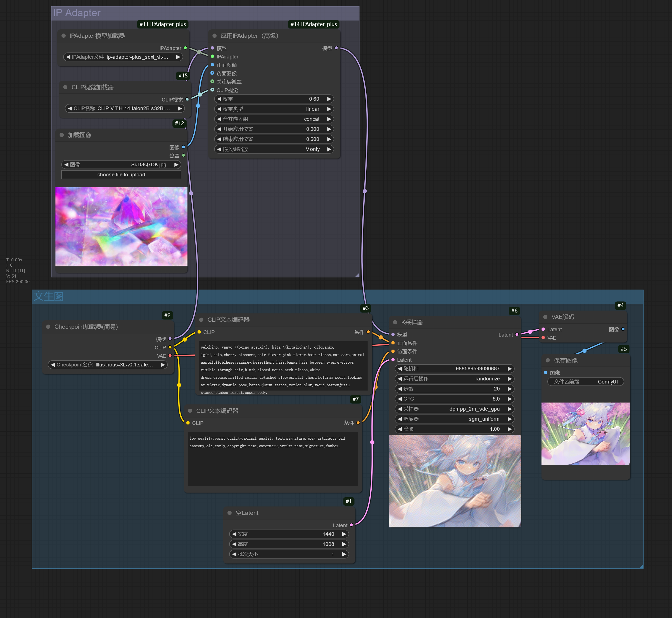Click the IPAdapter模型加载器 node collapse dot
Screen dimensions: 672x618
pyautogui.click(x=63, y=35)
